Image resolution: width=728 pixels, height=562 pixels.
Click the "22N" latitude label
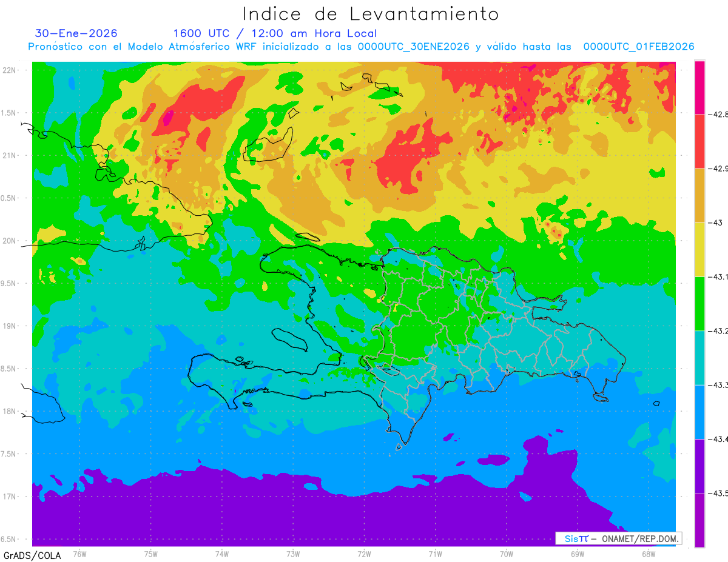tap(10, 70)
